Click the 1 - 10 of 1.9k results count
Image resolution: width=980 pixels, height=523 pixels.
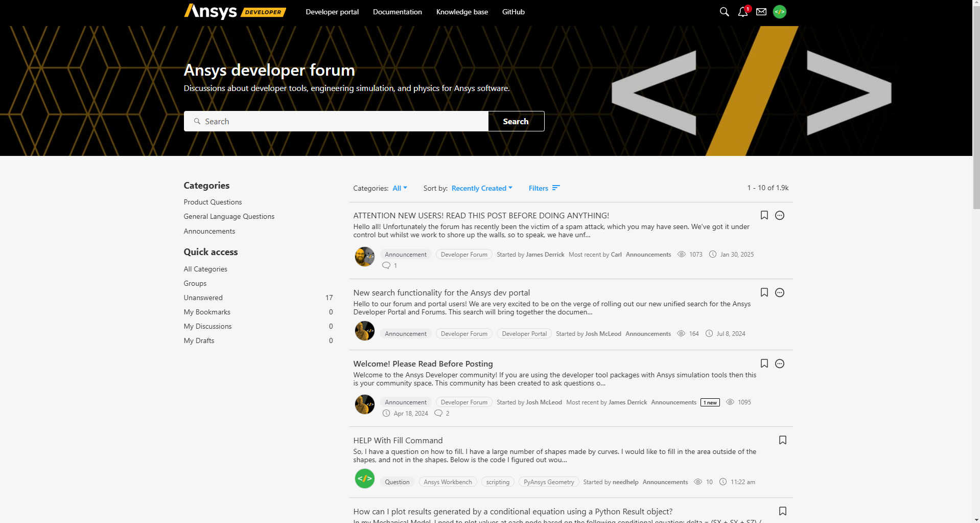tap(768, 188)
